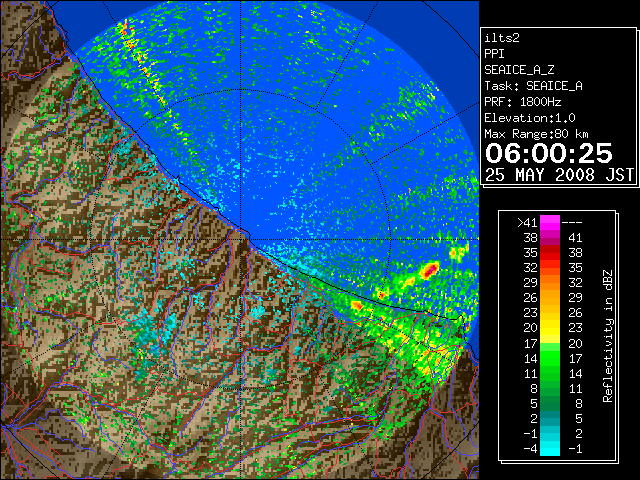This screenshot has width=640, height=480.
Task: Select the 'Elevation:1.0' line
Action: (529, 118)
